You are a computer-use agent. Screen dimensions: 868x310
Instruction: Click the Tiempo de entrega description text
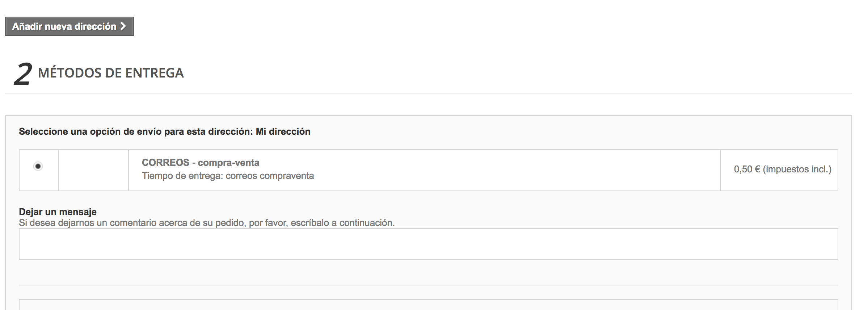[x=228, y=176]
